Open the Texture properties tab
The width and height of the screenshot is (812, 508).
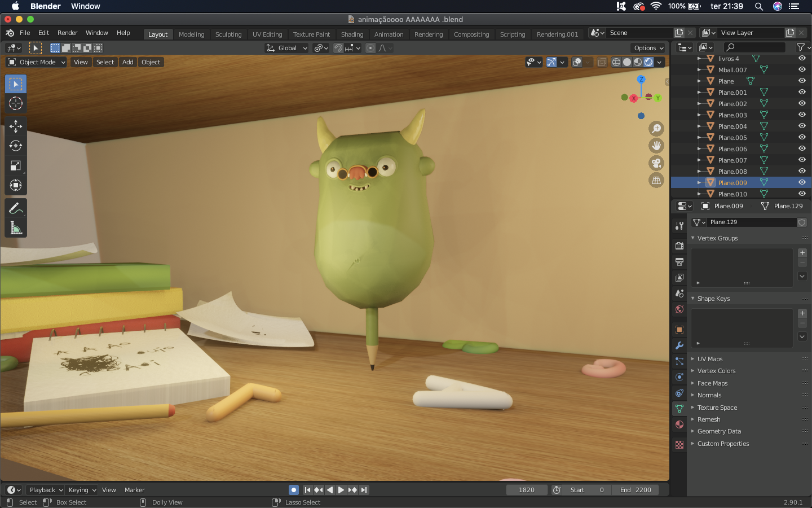pos(679,445)
